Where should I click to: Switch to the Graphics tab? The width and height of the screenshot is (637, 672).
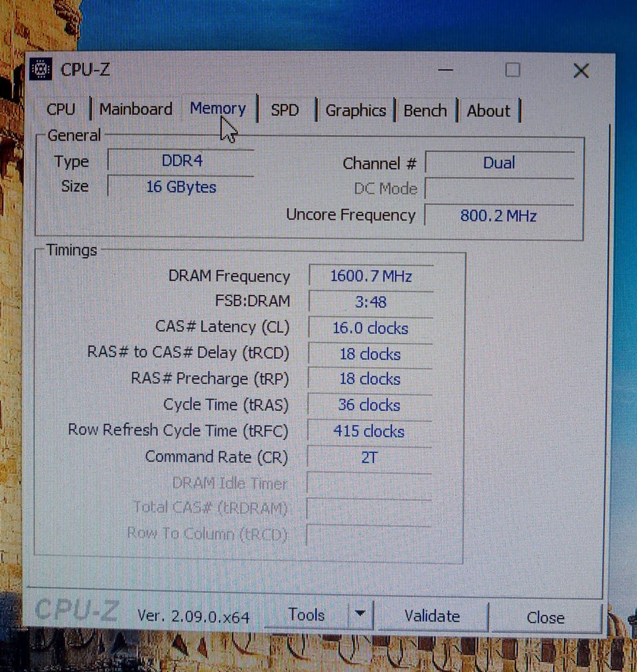tap(356, 111)
